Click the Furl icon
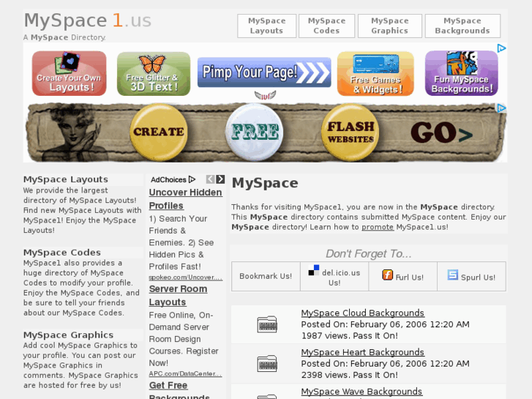This screenshot has width=532, height=399. (x=387, y=275)
